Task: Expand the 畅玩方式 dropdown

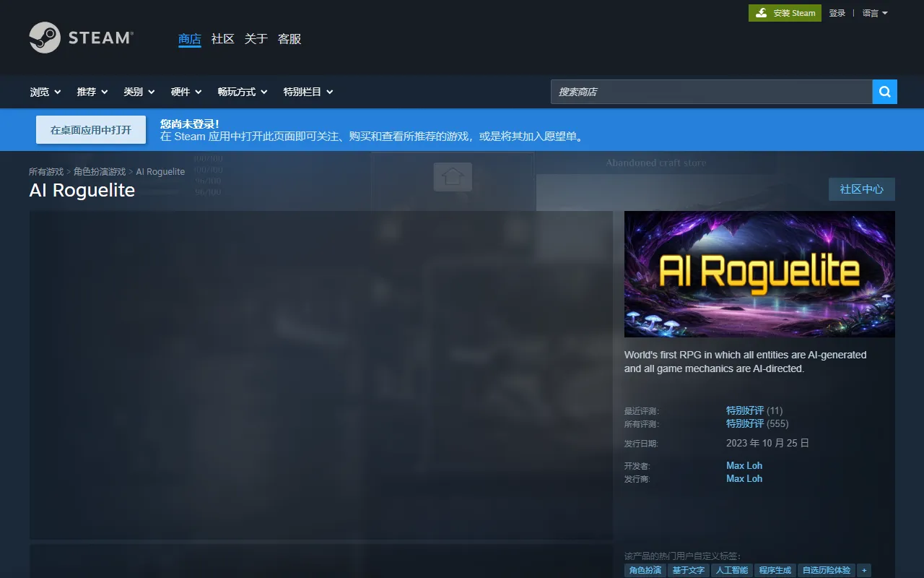Action: pyautogui.click(x=242, y=92)
